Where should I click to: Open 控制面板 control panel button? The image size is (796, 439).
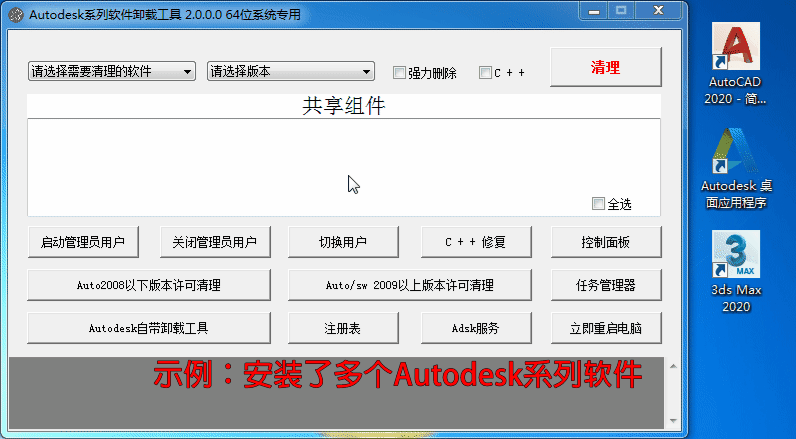[x=606, y=242]
